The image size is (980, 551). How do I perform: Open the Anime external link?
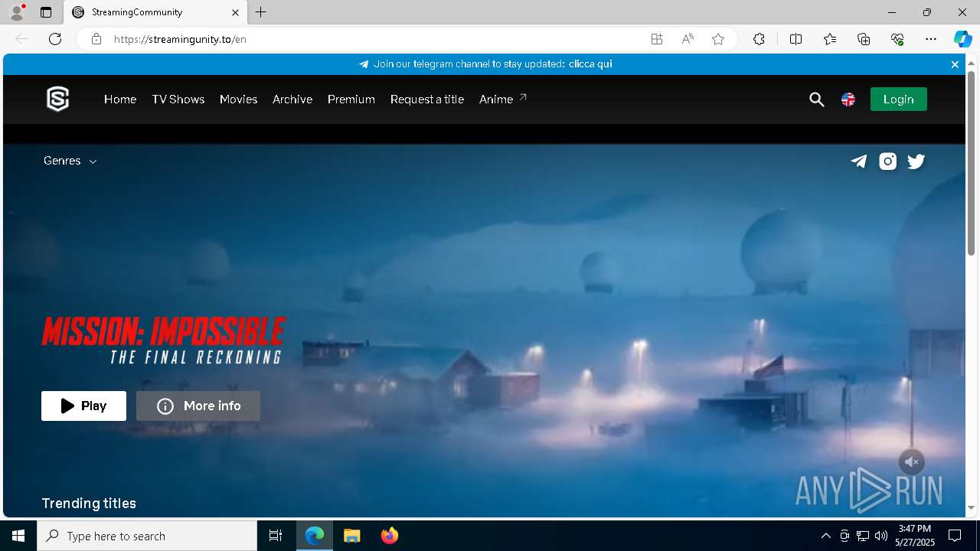503,99
